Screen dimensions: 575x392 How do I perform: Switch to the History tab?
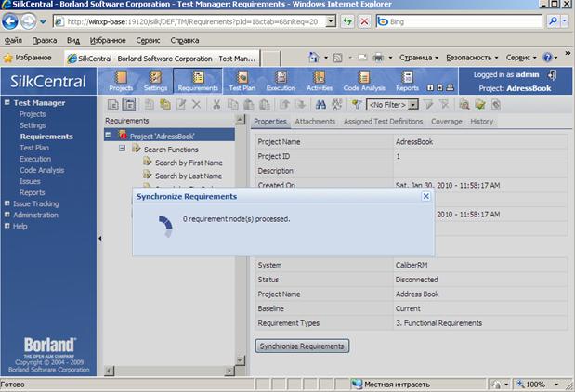click(481, 122)
